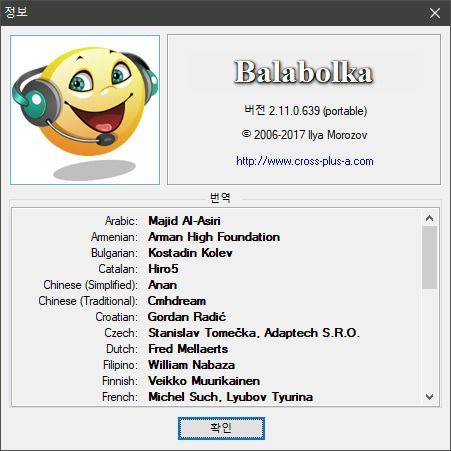The height and width of the screenshot is (451, 451).
Task: Select translator Arman High Foundation
Action: [214, 237]
